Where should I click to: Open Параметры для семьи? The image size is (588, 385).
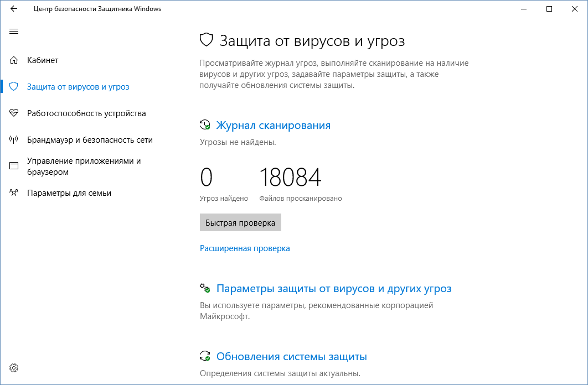click(69, 193)
